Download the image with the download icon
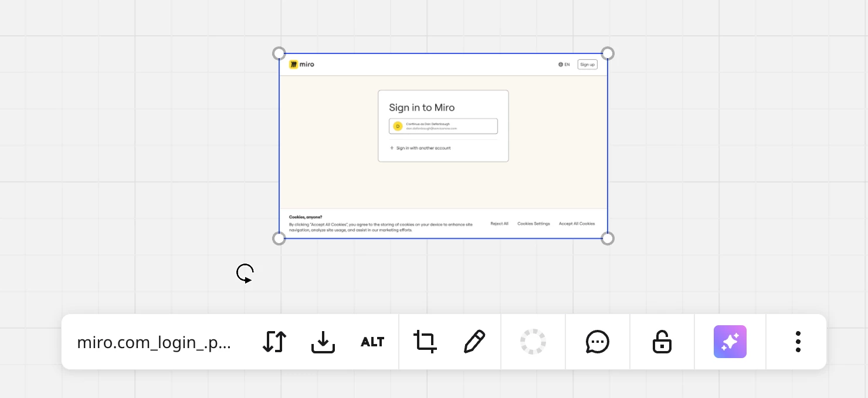The width and height of the screenshot is (868, 398). (323, 342)
